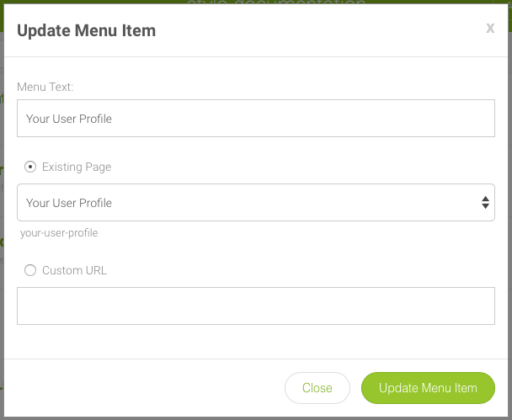Click the blank header area beside the title
This screenshot has height=420, width=512.
coord(320,30)
